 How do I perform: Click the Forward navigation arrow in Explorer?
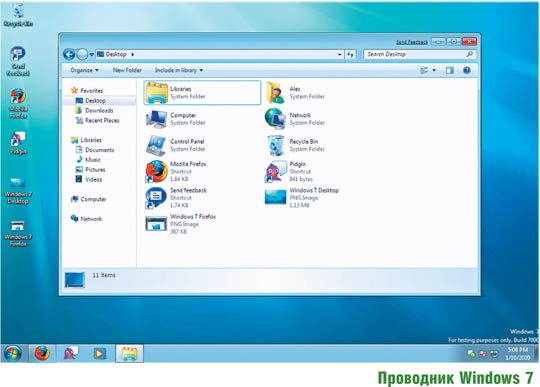coord(82,54)
